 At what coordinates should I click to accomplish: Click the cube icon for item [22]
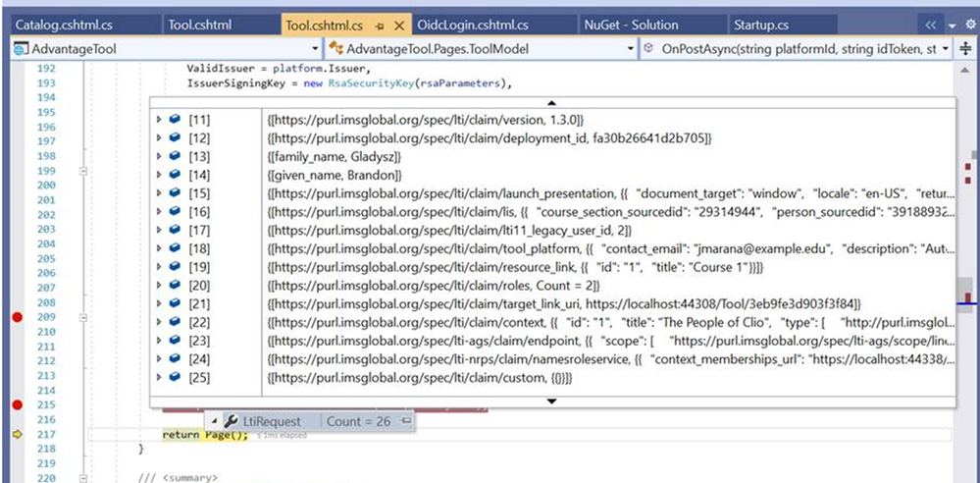pyautogui.click(x=174, y=323)
